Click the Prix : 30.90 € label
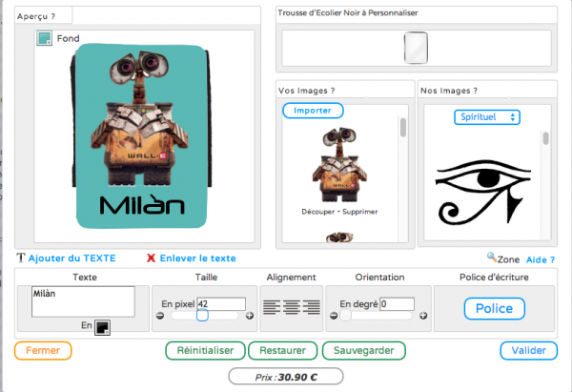This screenshot has width=572, height=392. [286, 377]
